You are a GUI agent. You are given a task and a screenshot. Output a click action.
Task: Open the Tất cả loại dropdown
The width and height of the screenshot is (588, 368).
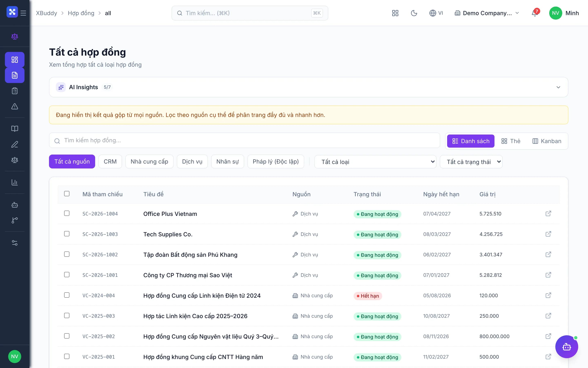375,162
